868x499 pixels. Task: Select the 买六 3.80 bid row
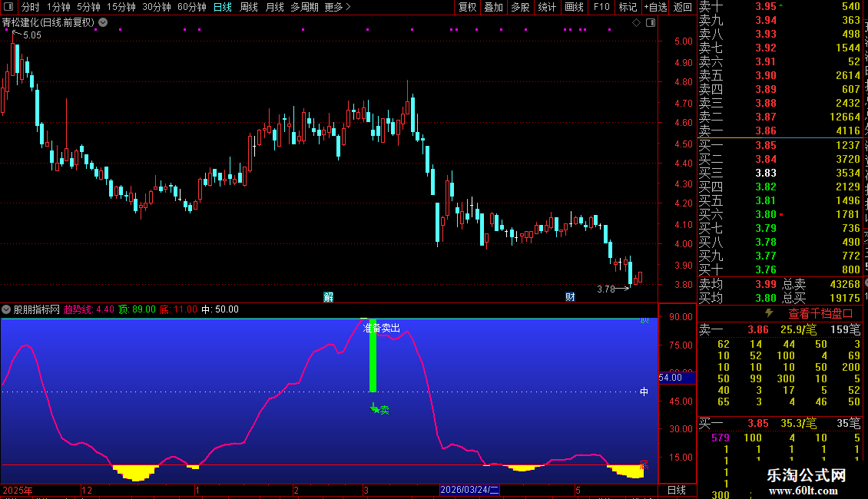[x=780, y=214]
